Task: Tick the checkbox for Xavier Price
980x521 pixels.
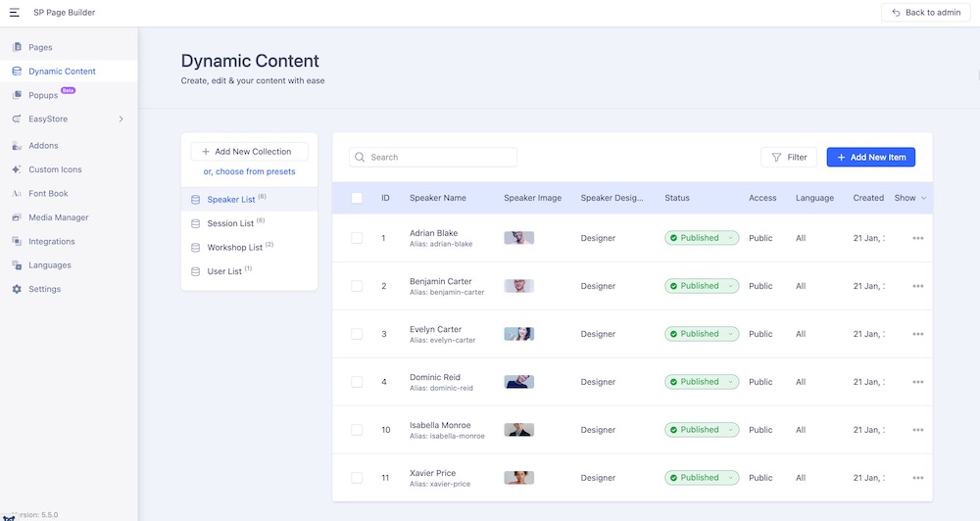Action: (357, 478)
